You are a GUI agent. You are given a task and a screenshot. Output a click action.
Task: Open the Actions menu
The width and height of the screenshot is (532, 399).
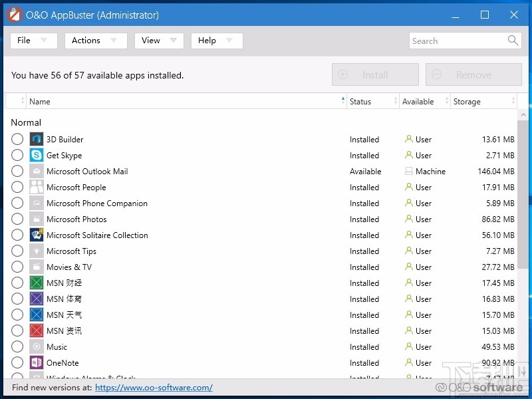point(95,41)
